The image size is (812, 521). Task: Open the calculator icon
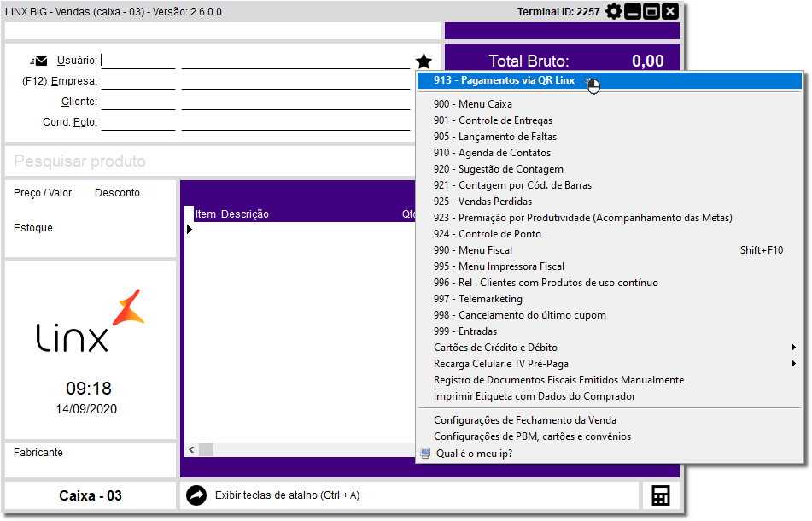point(660,495)
